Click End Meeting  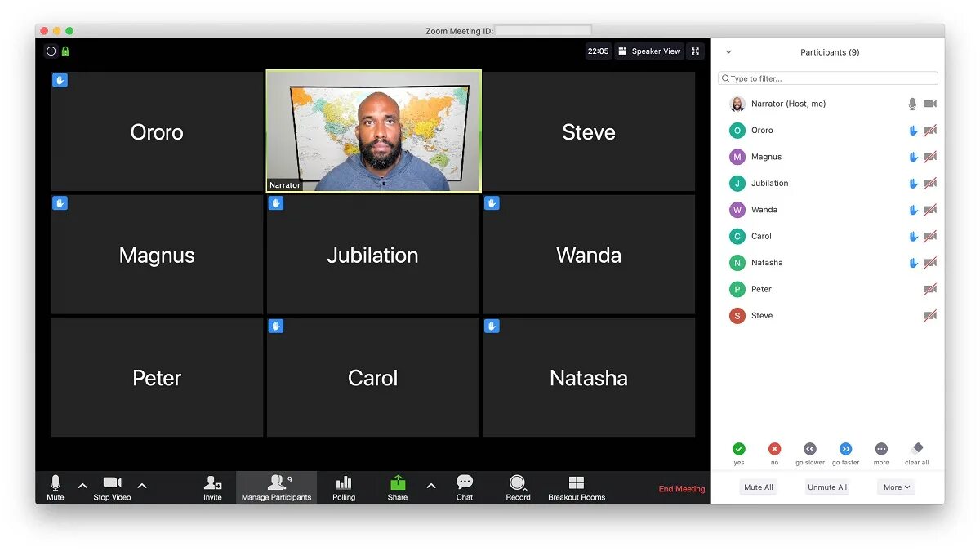(x=682, y=489)
